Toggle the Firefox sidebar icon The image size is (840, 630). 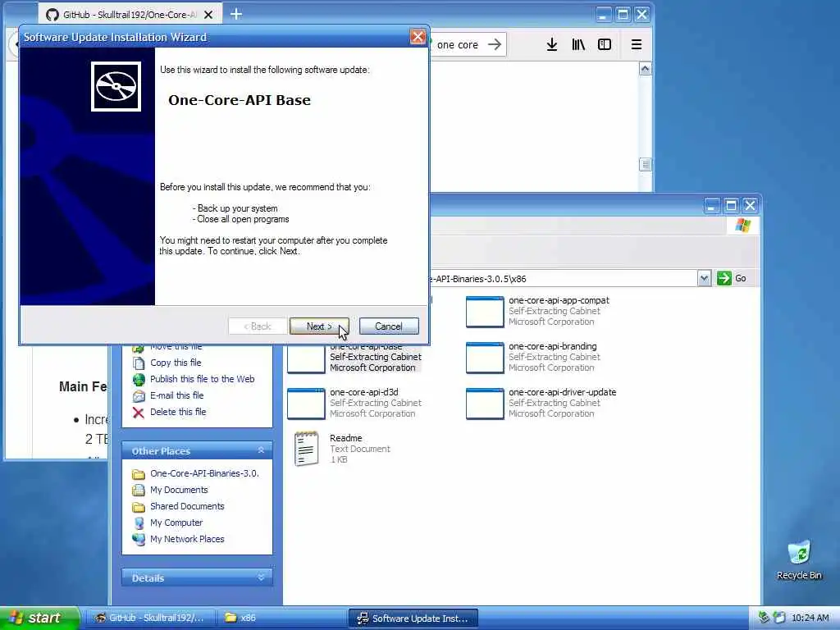tap(605, 44)
